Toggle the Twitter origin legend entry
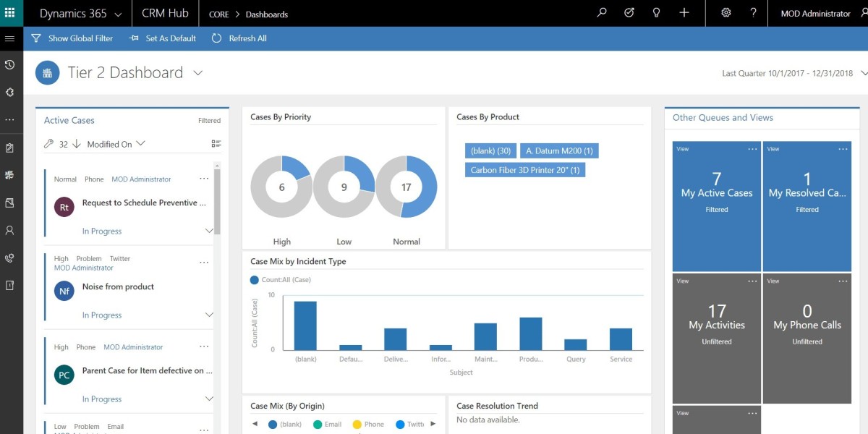 (x=410, y=425)
